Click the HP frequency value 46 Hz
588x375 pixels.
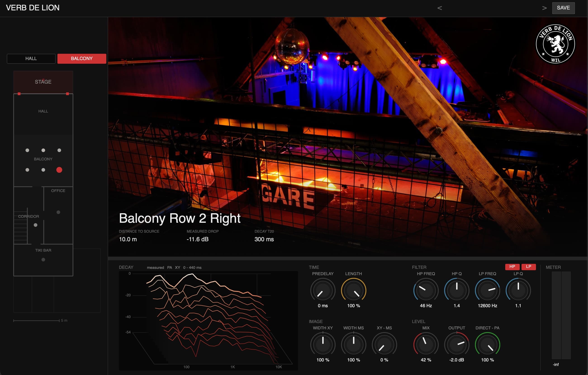point(426,306)
